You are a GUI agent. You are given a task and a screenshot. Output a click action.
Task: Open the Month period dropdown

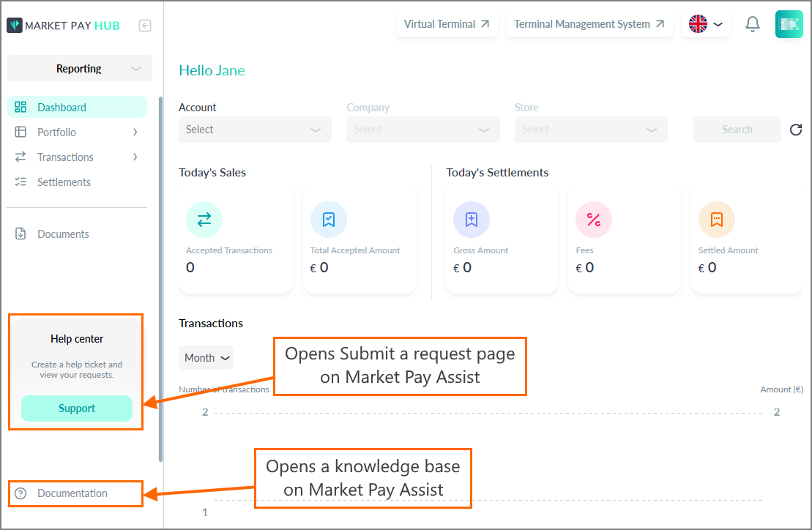tap(206, 358)
